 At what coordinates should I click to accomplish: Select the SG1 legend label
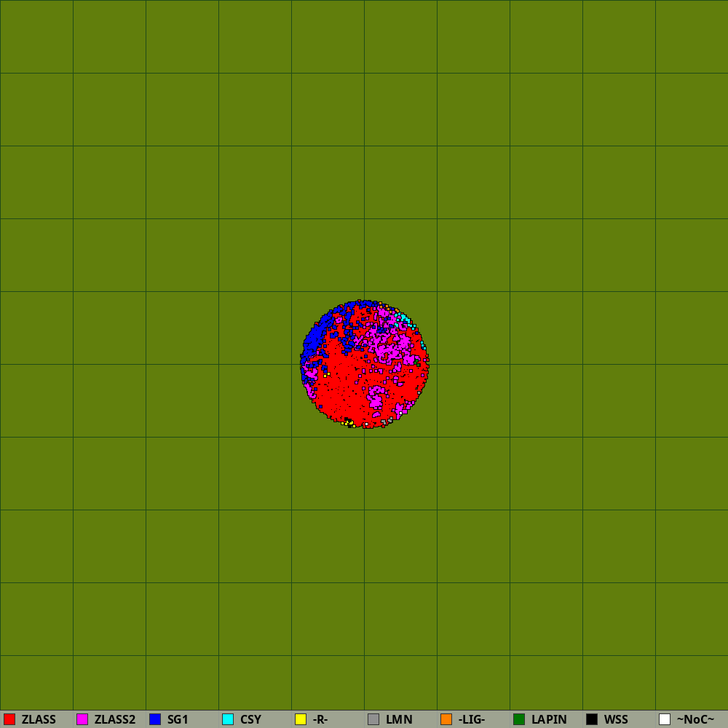point(178,720)
